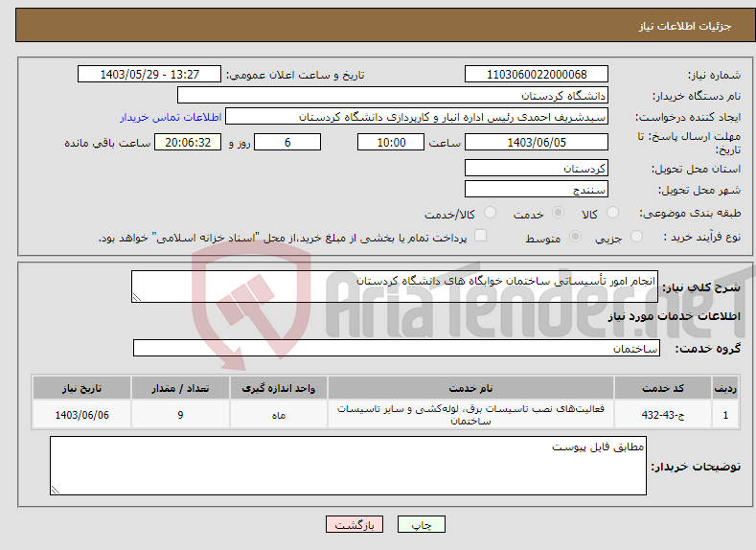756x550 pixels.
Task: Click the remaining days field showing 6
Action: [287, 142]
